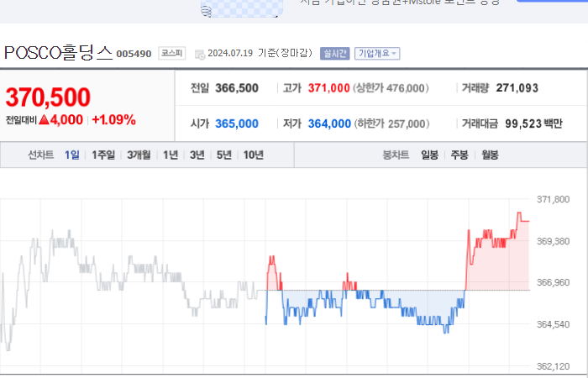
Task: Click the banner thumbnail image at top
Action: 242,8
